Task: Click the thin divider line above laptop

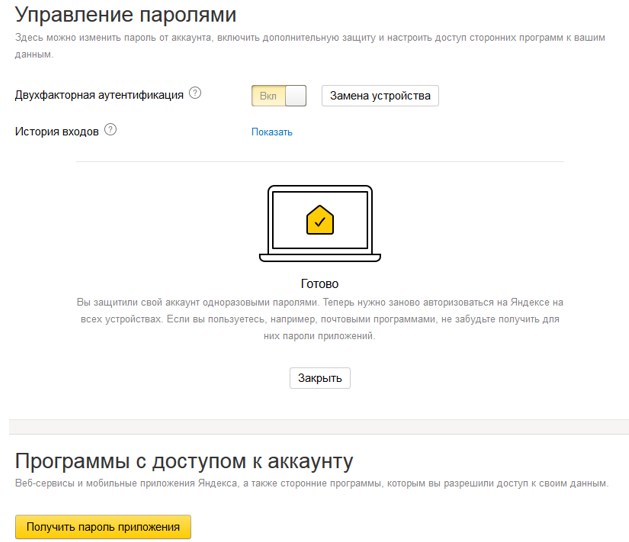Action: coord(319,161)
